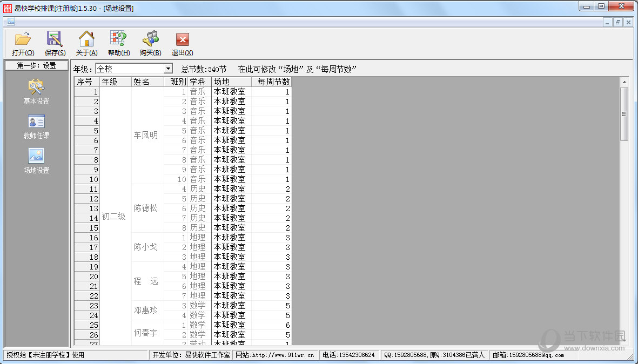Select the 场地 cell in row 1
Image resolution: width=638 pixels, height=364 pixels.
[x=231, y=92]
